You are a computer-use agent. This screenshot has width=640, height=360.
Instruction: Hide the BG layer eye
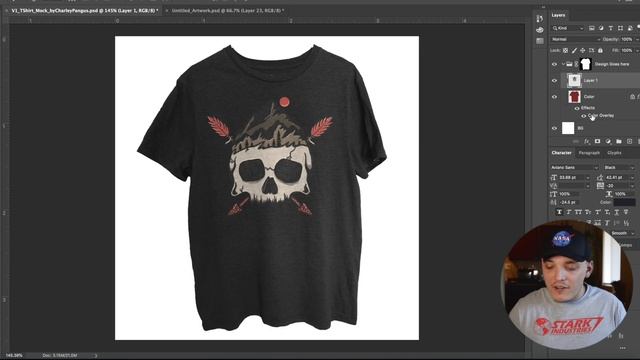(x=554, y=128)
